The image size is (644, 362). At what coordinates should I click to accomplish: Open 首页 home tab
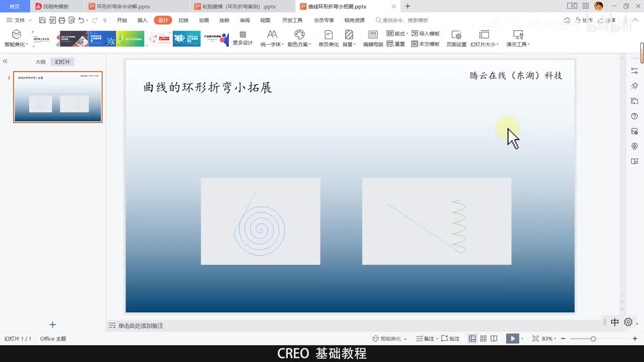click(15, 7)
